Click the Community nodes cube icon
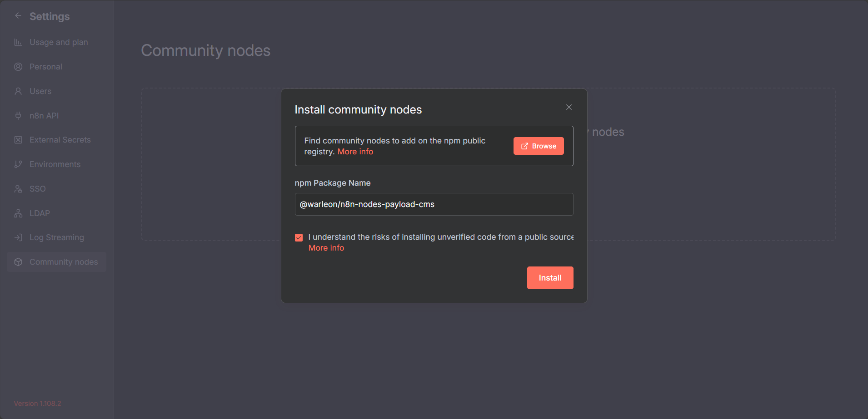The width and height of the screenshot is (868, 419). 18,262
